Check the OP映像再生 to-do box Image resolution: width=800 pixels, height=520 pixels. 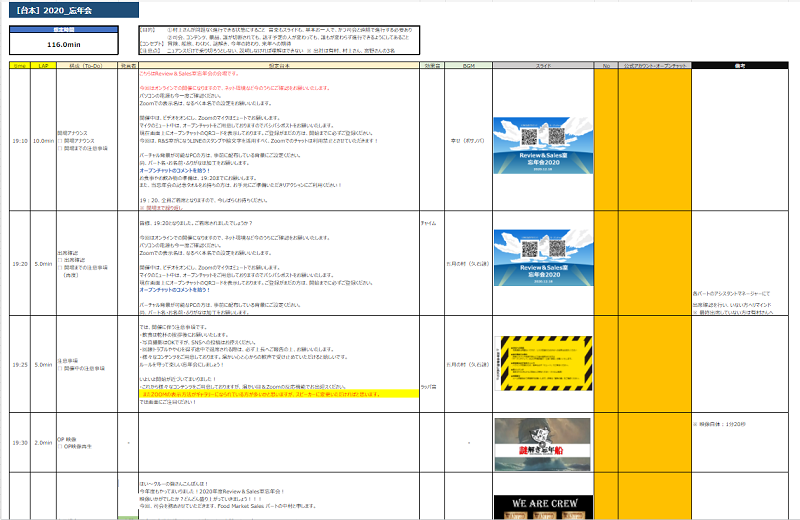63,445
